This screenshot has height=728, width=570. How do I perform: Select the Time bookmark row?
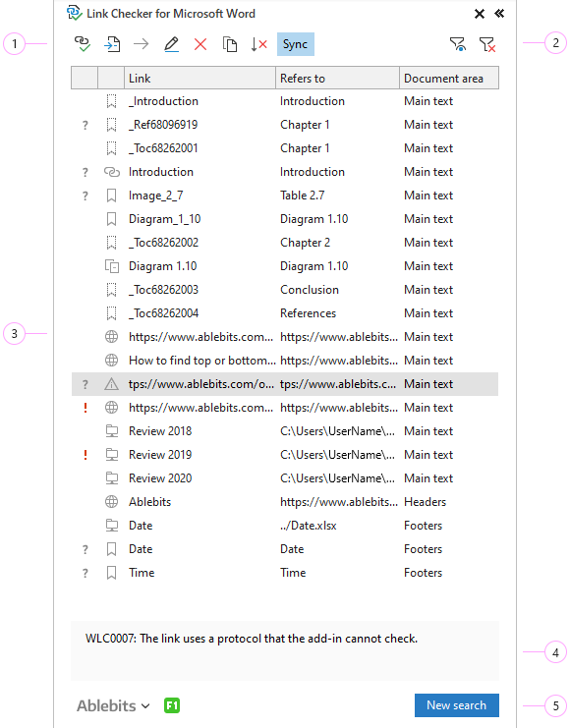[x=285, y=573]
